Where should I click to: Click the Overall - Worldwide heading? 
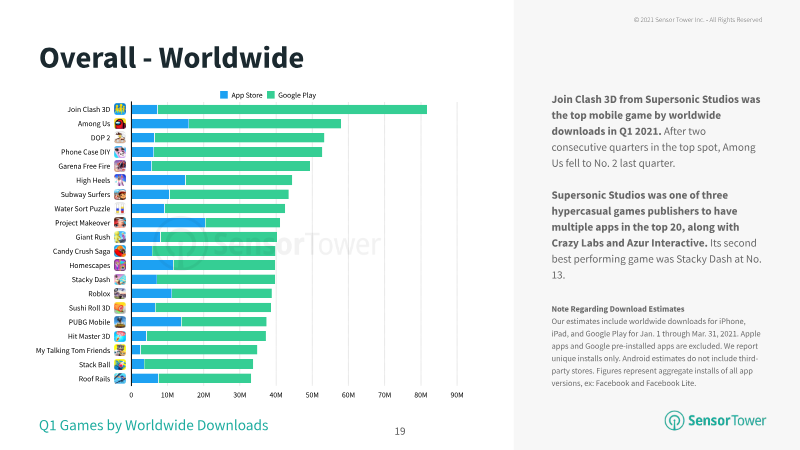point(171,57)
